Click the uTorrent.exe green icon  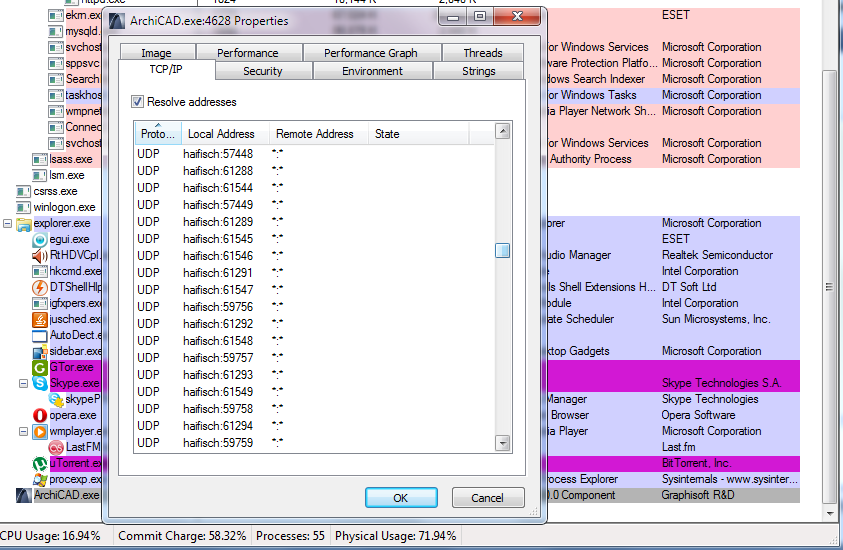point(40,463)
